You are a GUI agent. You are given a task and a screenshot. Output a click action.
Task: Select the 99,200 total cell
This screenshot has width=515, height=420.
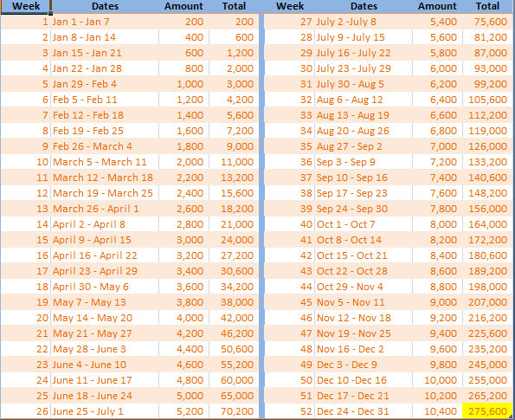coord(487,84)
